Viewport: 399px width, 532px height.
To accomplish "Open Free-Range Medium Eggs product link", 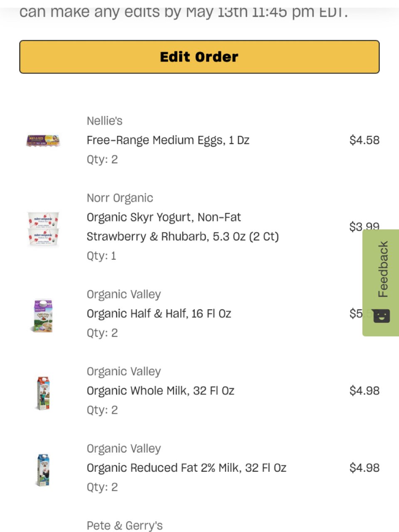I will tap(168, 140).
